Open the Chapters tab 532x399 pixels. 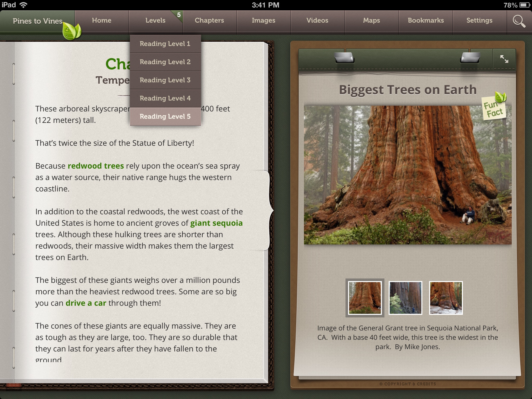pos(209,20)
